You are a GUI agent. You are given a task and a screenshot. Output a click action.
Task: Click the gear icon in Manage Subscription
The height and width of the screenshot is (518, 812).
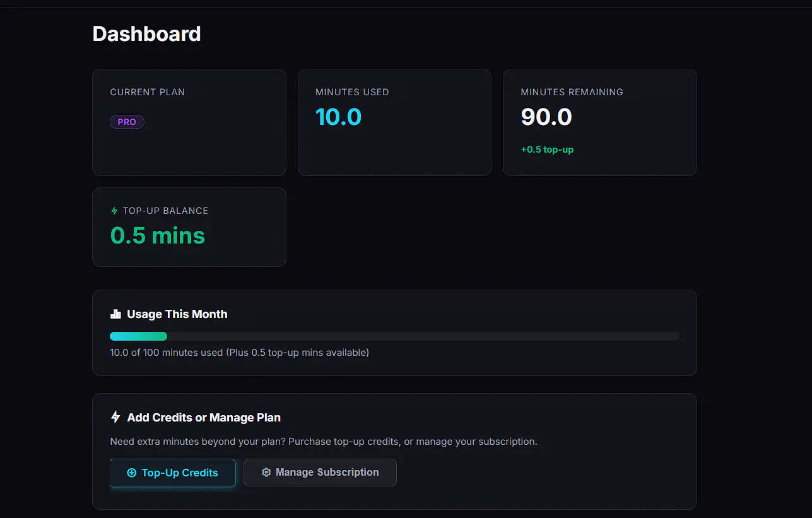pyautogui.click(x=266, y=473)
